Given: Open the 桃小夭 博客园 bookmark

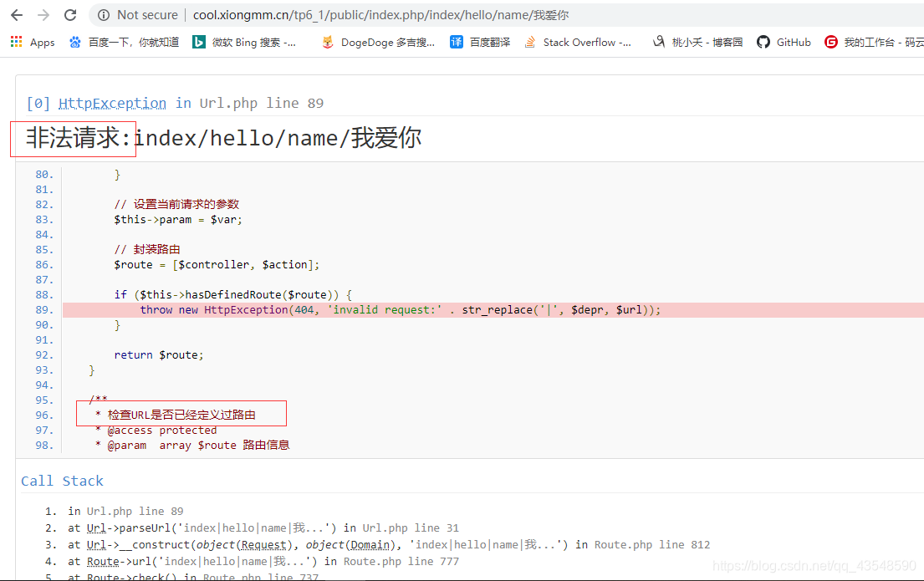Looking at the screenshot, I should click(697, 42).
